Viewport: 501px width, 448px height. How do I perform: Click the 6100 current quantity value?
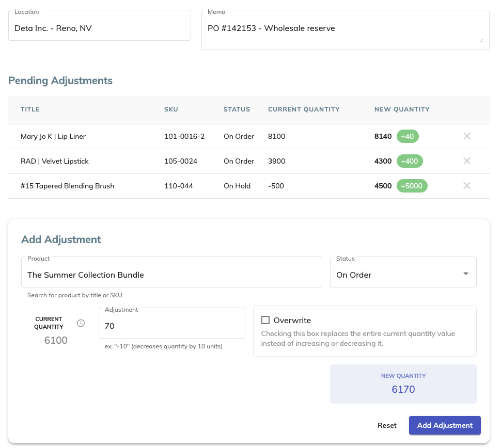pyautogui.click(x=56, y=341)
